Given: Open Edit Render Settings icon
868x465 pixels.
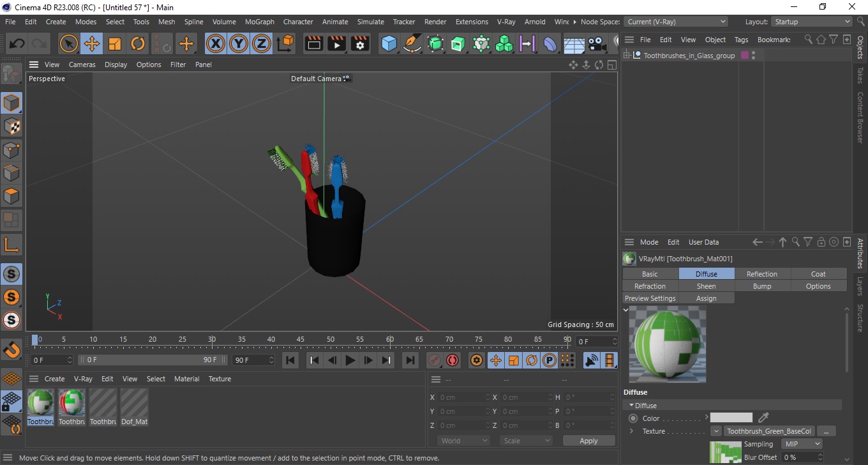Looking at the screenshot, I should click(360, 44).
